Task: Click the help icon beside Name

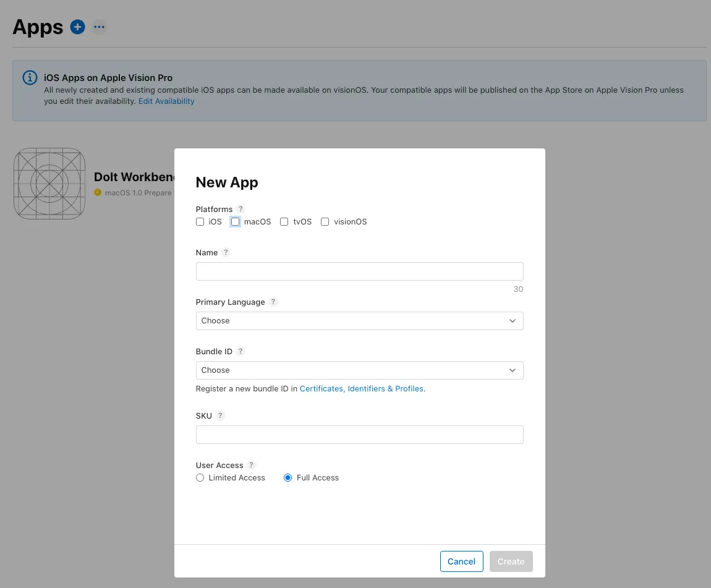Action: [x=226, y=252]
